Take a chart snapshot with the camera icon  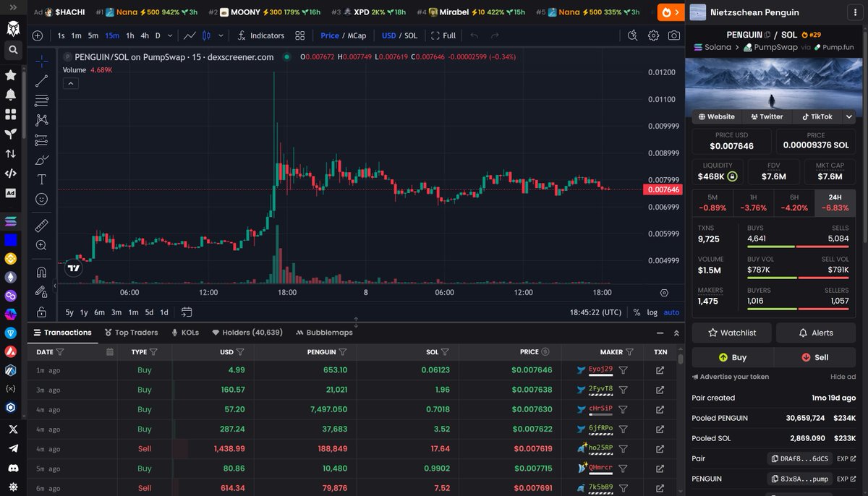pyautogui.click(x=674, y=35)
